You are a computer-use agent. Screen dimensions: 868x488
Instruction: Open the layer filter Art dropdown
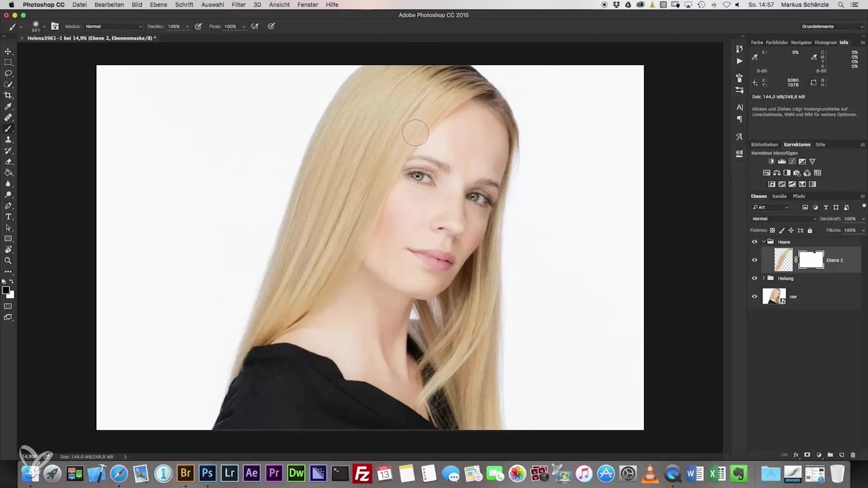770,207
